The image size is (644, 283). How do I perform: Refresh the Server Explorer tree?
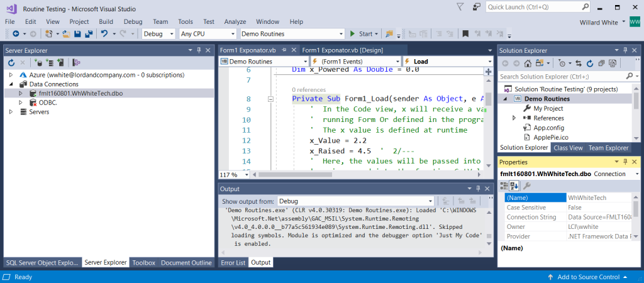11,62
